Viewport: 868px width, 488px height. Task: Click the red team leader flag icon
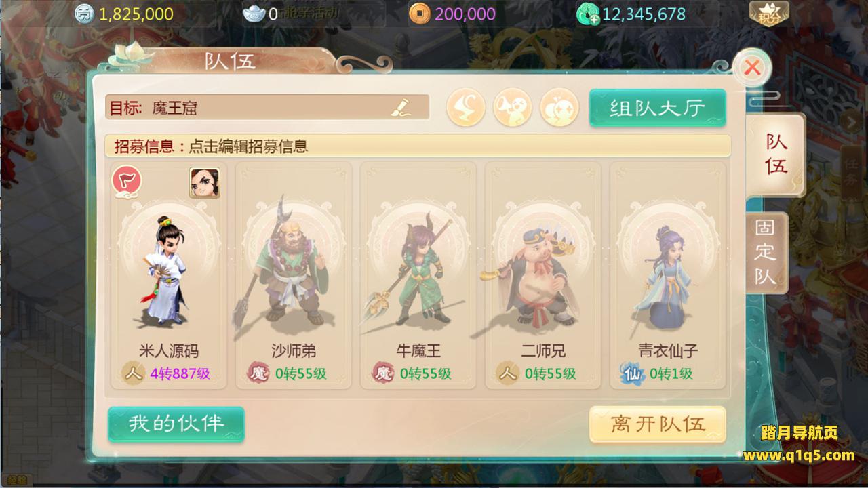click(x=126, y=182)
